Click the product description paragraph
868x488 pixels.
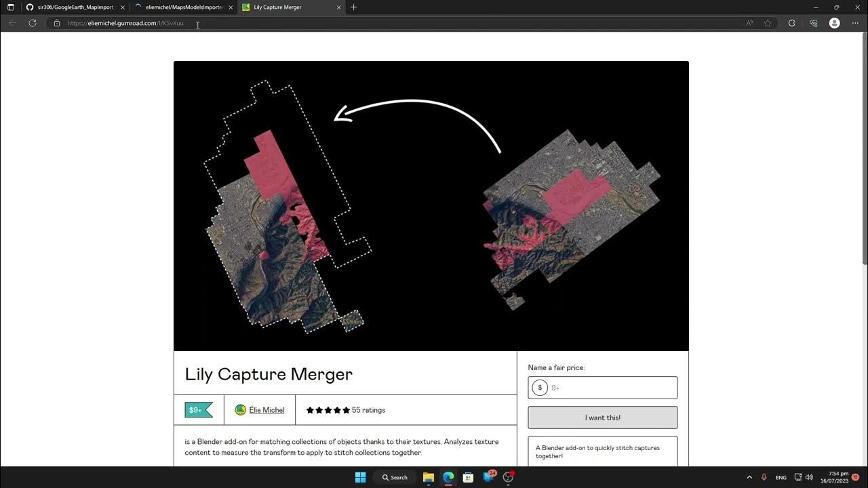[x=342, y=447]
